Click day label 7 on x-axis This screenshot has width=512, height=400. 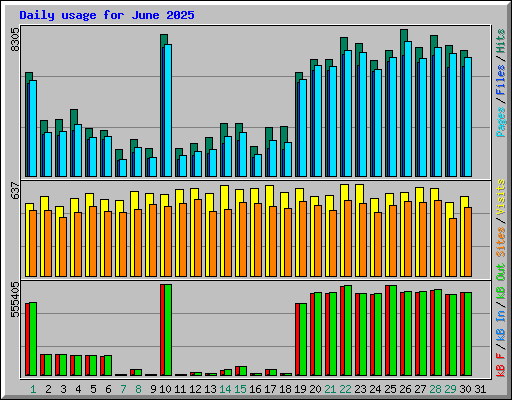[123, 389]
